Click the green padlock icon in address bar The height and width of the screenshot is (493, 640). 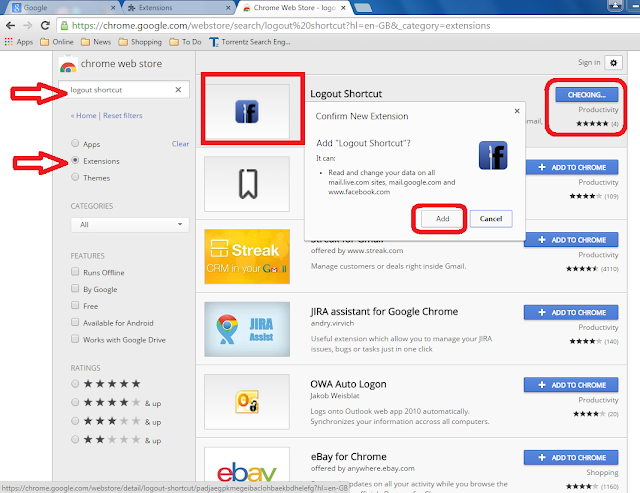[x=64, y=26]
